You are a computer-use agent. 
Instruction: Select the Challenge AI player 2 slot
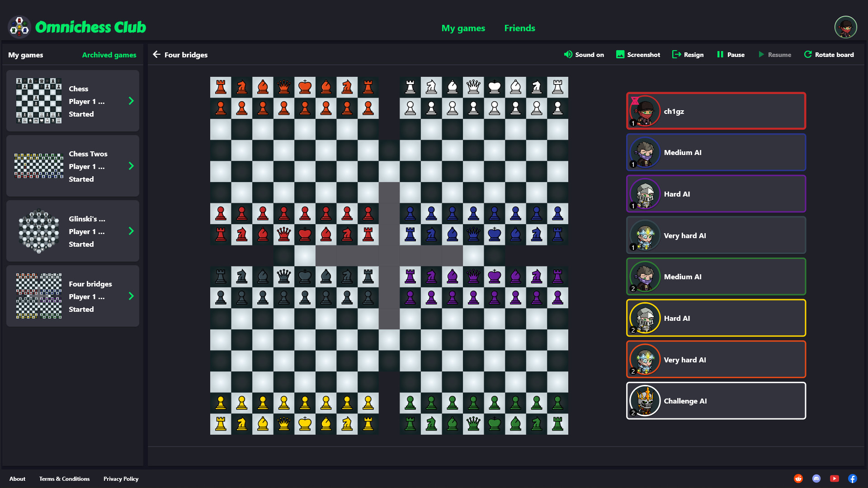[x=715, y=401]
